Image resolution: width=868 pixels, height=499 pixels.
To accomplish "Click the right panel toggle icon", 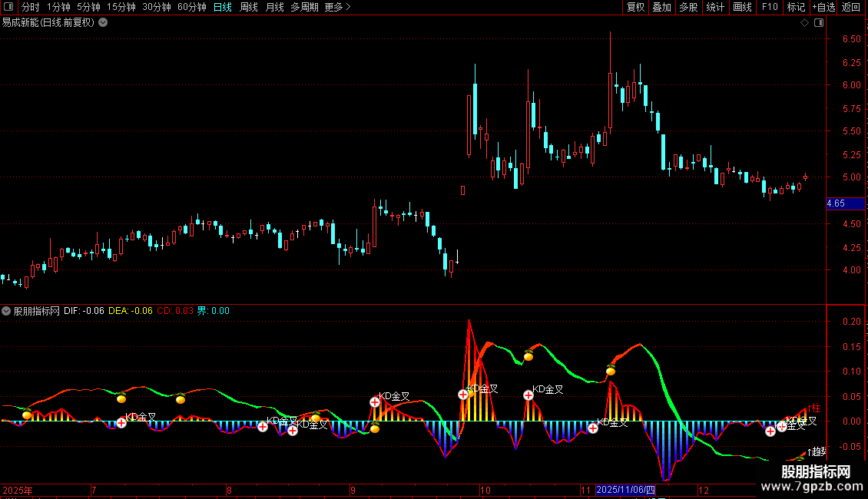I will click(x=819, y=23).
